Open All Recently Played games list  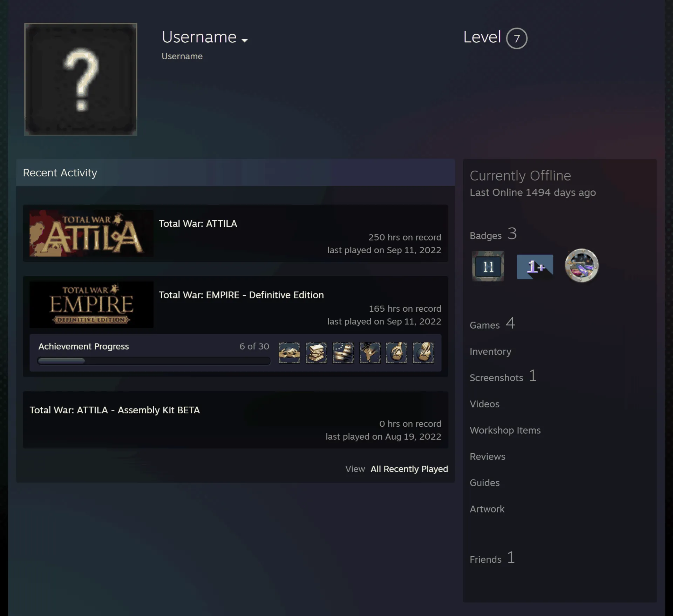(409, 469)
